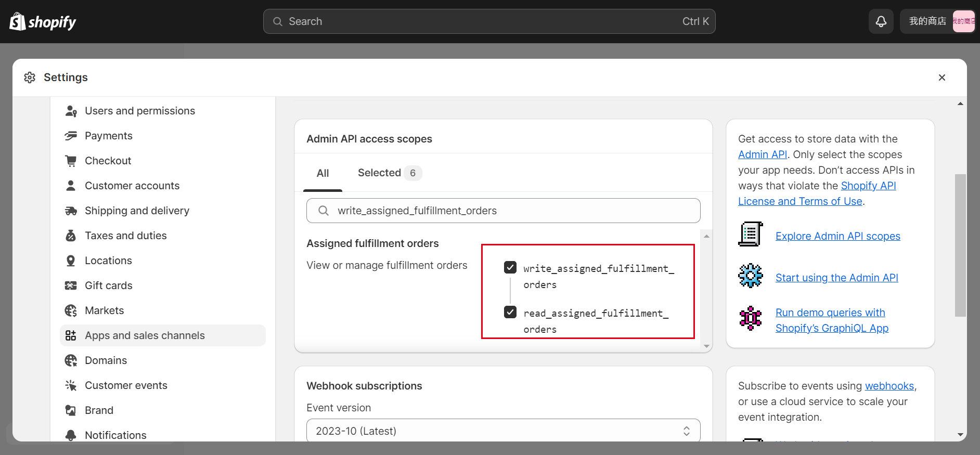This screenshot has width=980, height=455.
Task: Open the store avatar menu
Action: [x=963, y=21]
